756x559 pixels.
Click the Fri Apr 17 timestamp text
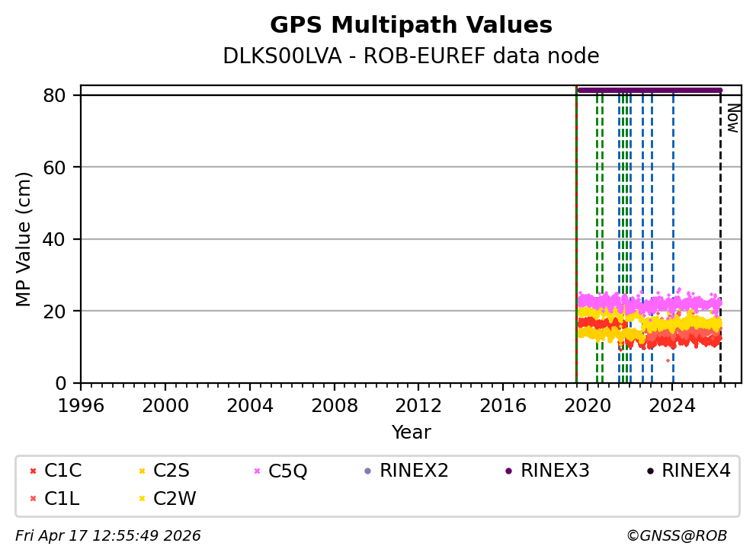(108, 536)
